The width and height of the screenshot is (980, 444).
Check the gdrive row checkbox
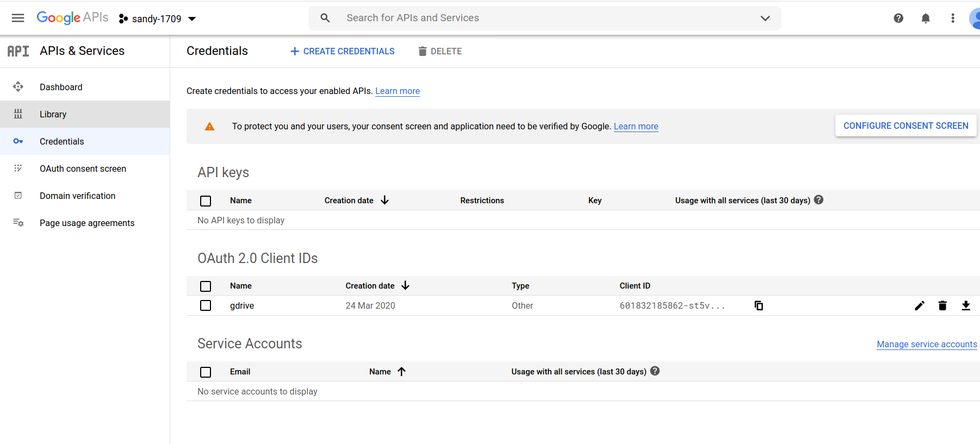[x=206, y=305]
